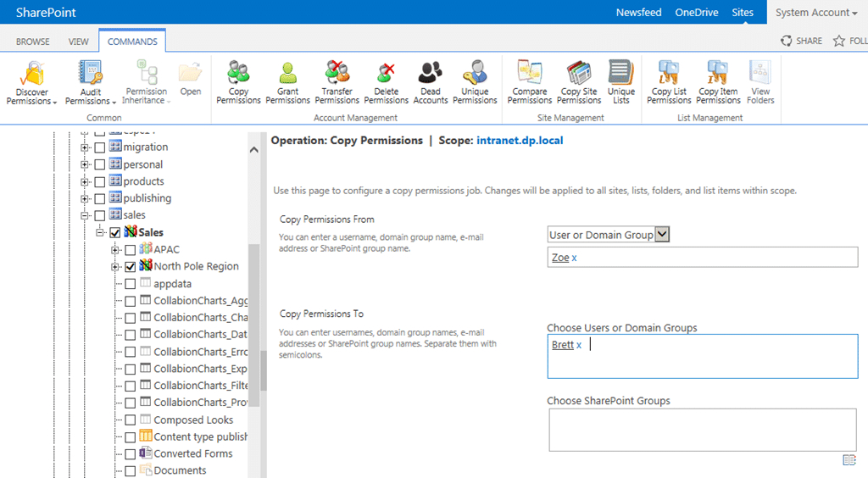Open the Dead Accounts tool

(430, 73)
